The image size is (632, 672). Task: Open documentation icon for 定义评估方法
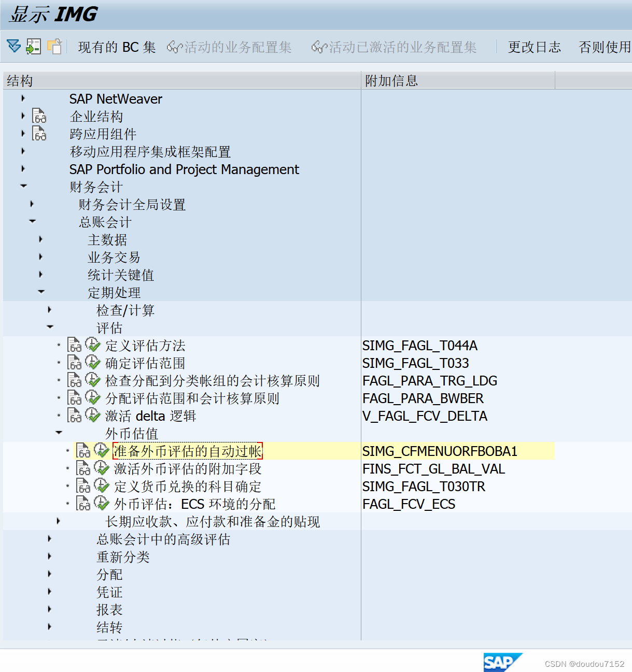75,345
